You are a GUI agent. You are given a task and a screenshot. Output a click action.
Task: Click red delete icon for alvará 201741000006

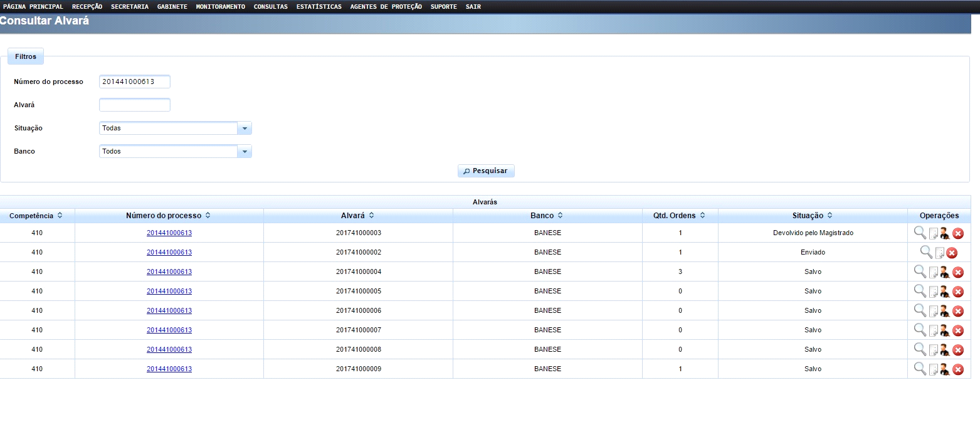coord(958,311)
